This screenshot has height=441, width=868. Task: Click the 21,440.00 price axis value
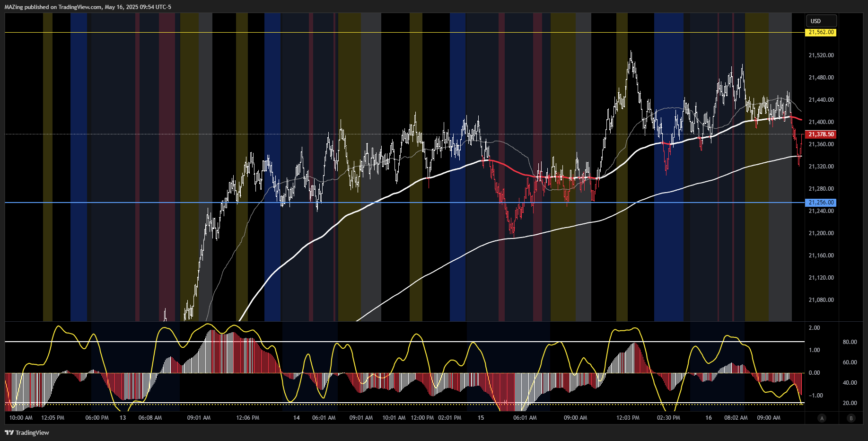(x=821, y=100)
